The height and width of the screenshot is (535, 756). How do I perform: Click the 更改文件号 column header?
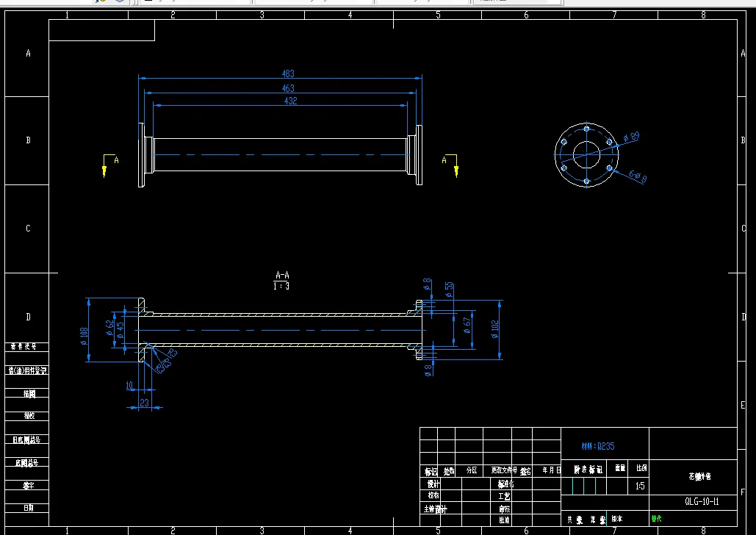504,470
